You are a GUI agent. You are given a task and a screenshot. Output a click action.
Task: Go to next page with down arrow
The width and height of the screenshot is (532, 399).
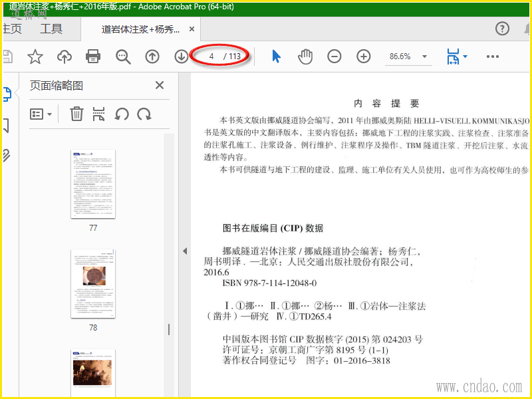[181, 57]
